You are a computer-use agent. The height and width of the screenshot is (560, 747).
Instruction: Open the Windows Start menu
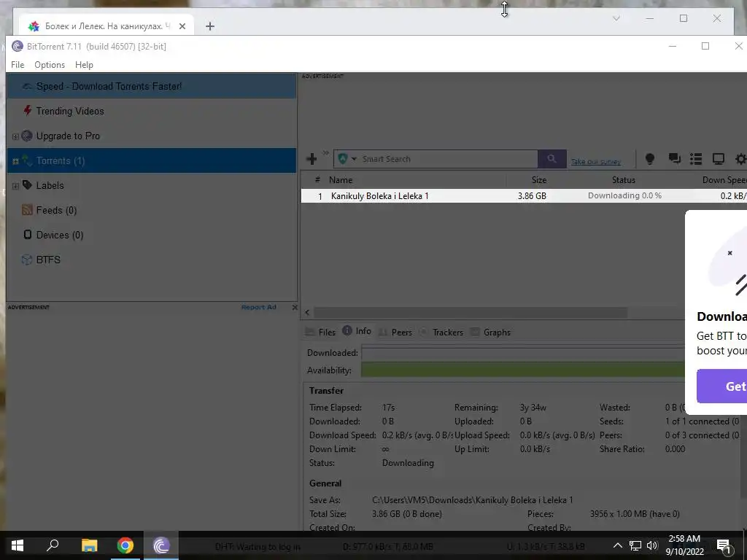pos(18,545)
